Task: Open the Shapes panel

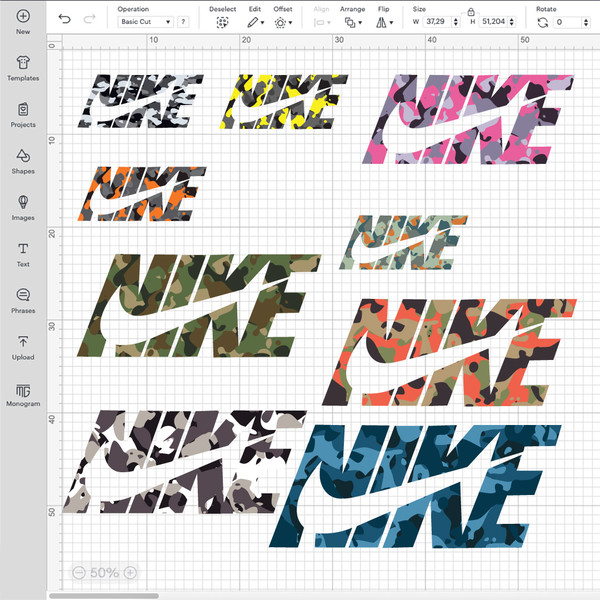Action: (x=23, y=161)
